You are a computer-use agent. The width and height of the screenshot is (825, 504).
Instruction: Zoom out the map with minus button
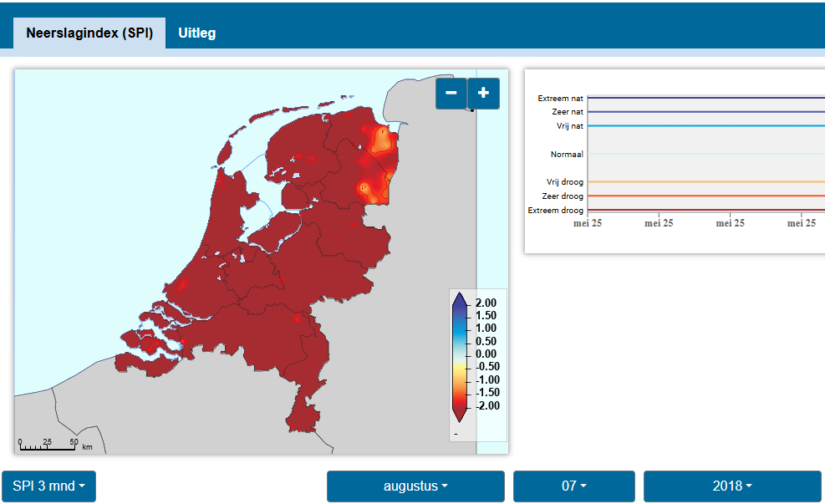tap(451, 94)
